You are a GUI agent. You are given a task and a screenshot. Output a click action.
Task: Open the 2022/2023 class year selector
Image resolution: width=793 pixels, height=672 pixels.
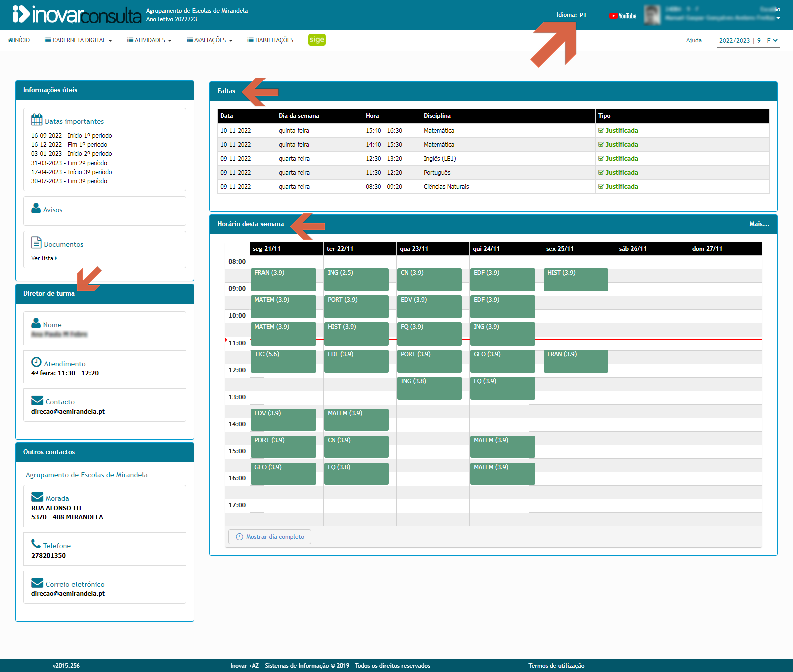(748, 40)
